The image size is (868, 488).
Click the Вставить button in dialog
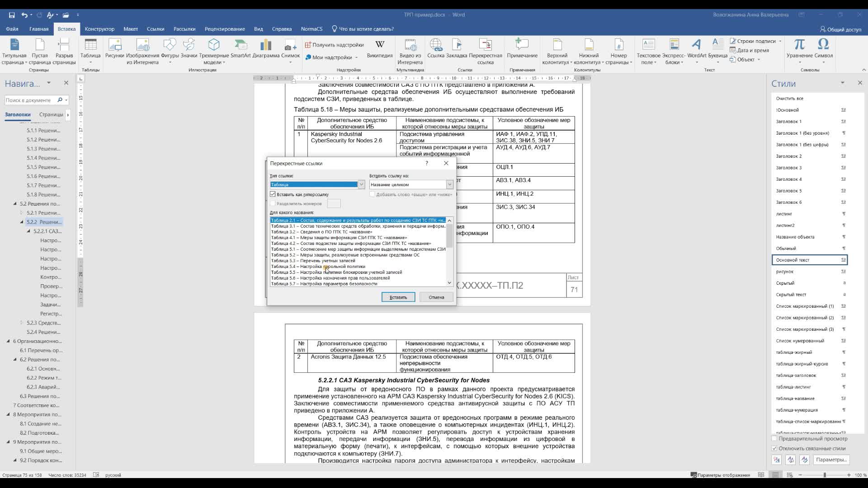398,297
